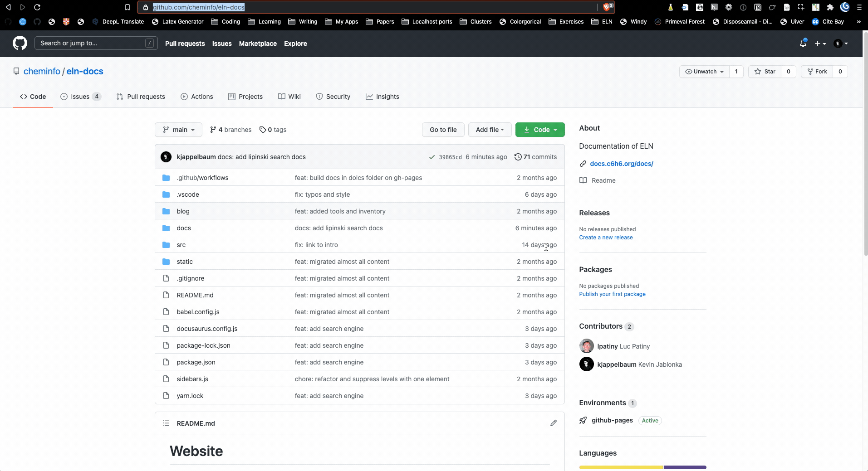This screenshot has height=471, width=868.
Task: Click the static folder icon
Action: tap(166, 262)
